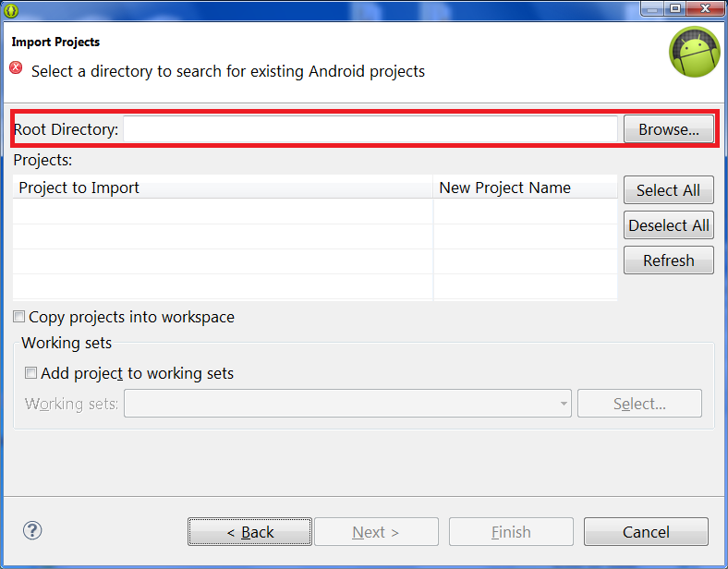The image size is (728, 569).
Task: Click the New Project Name column header
Action: (525, 188)
